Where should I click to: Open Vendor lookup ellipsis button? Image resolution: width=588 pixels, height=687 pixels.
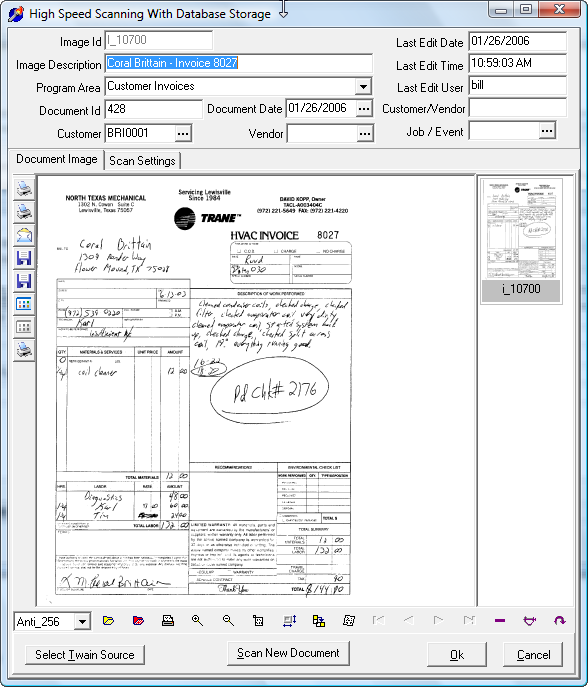[x=365, y=134]
